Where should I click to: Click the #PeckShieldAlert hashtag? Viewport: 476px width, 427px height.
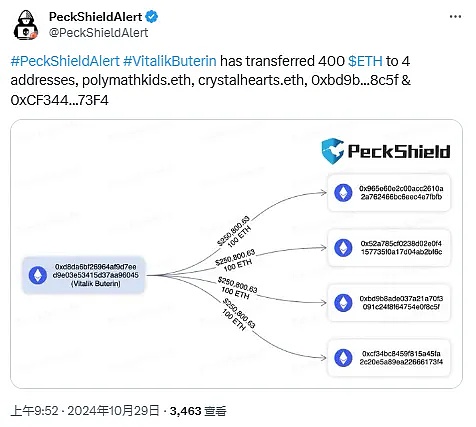point(65,61)
